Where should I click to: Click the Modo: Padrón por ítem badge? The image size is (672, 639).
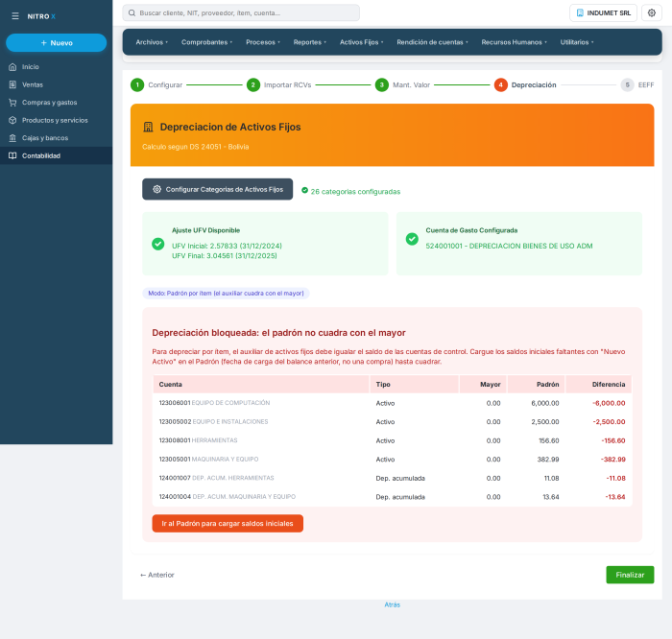pyautogui.click(x=226, y=294)
